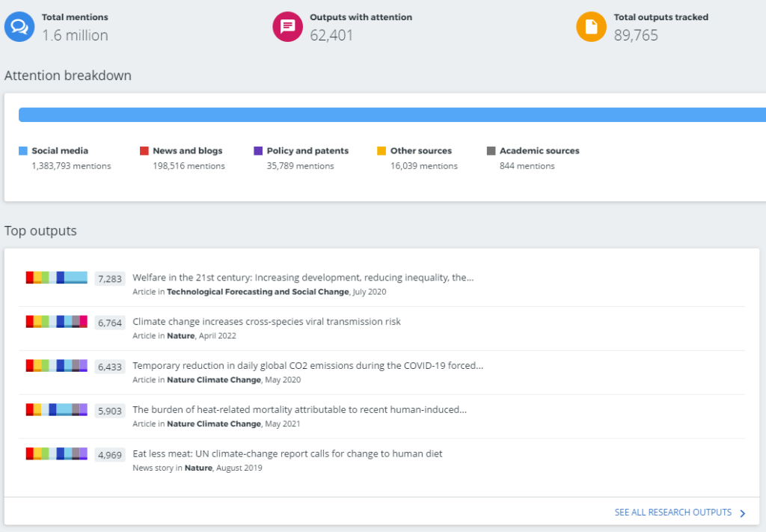Open See All Research Outputs link
The image size is (766, 532).
(x=672, y=513)
